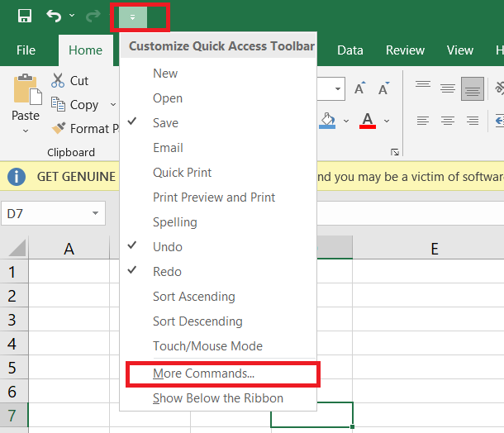Apply the red Font Color
Image resolution: width=504 pixels, height=433 pixels.
pyautogui.click(x=368, y=121)
